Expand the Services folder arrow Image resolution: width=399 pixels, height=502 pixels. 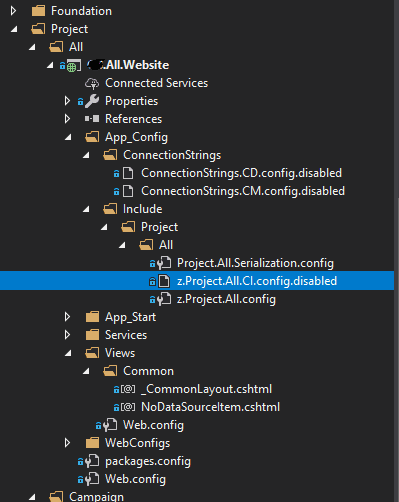coord(67,335)
